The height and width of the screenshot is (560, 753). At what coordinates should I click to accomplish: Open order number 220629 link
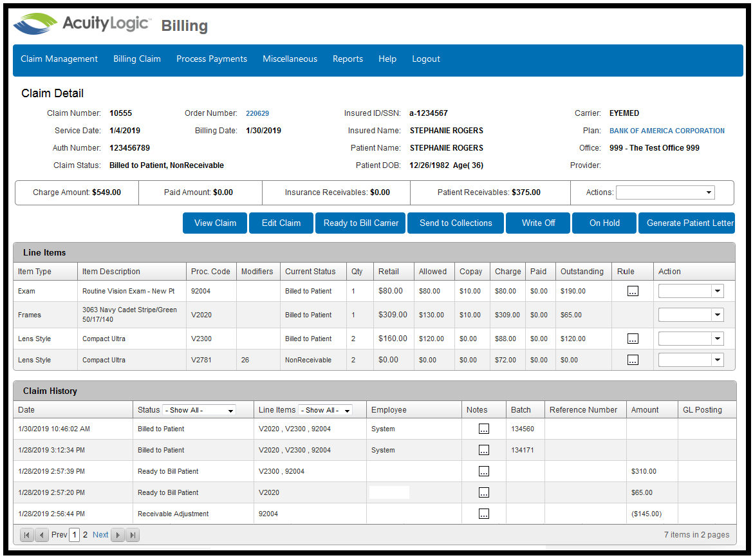click(x=257, y=113)
